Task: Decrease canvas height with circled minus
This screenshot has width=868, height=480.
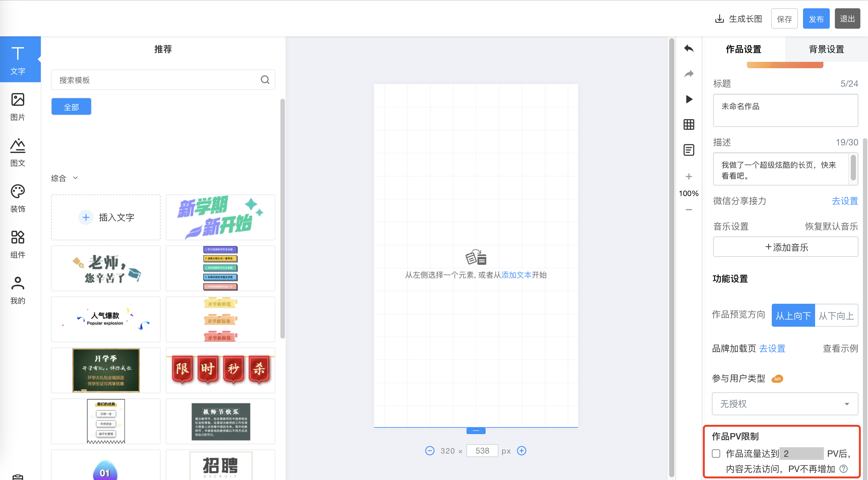Action: (430, 450)
